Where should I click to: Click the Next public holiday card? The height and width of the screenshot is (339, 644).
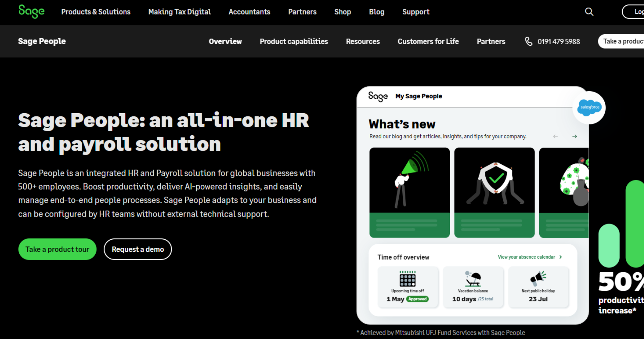coord(538,287)
